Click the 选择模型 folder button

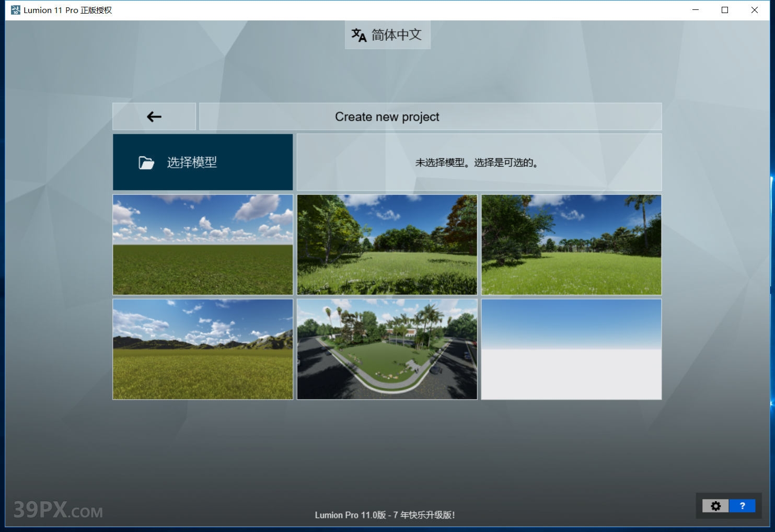tap(203, 163)
